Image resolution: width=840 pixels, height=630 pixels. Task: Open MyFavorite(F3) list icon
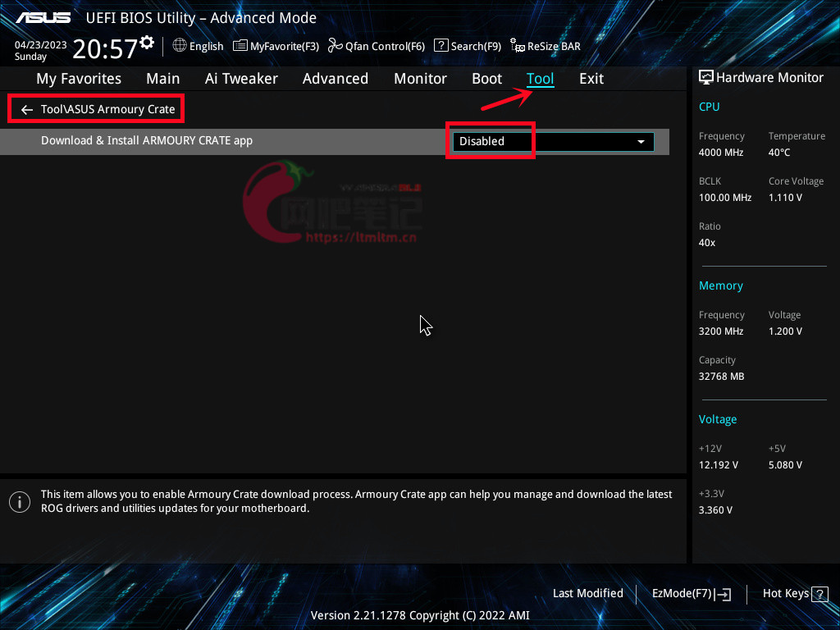tap(240, 46)
